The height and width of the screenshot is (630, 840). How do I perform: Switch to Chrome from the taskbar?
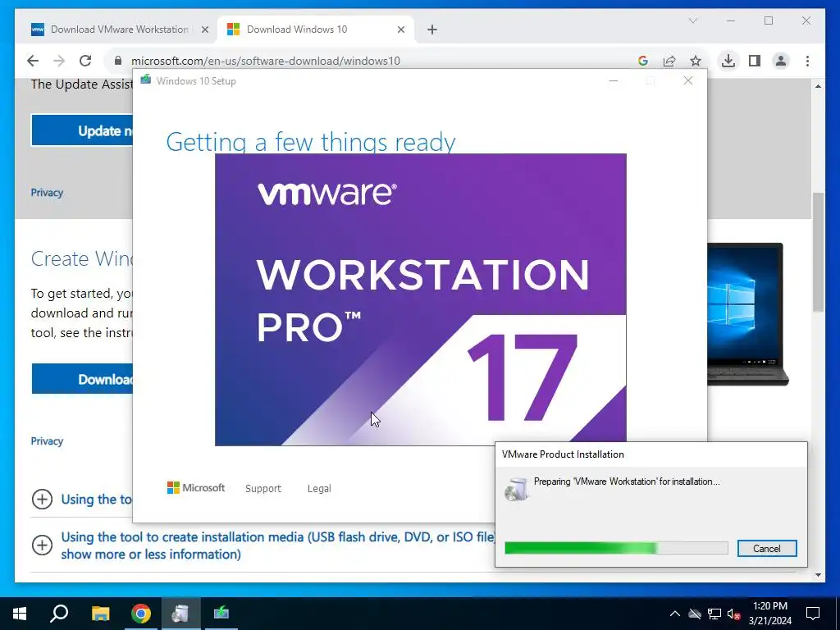[141, 614]
